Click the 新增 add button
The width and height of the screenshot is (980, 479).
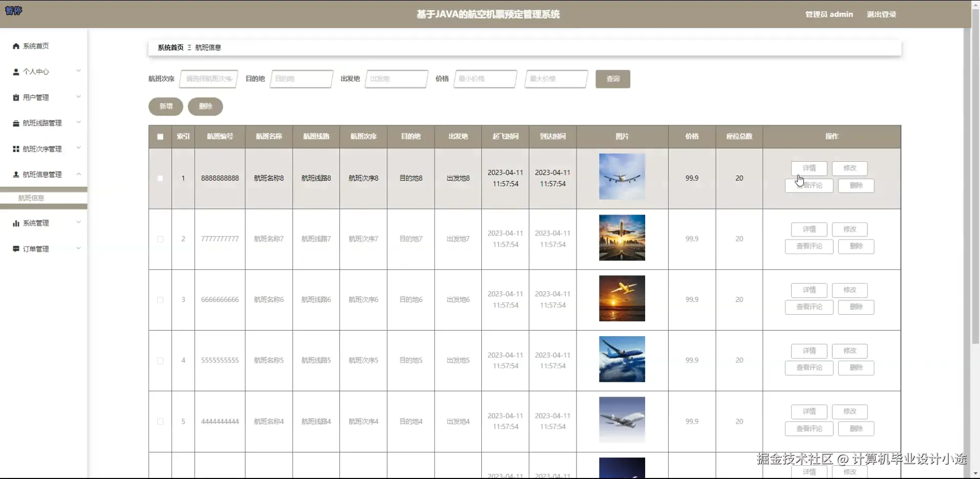(x=166, y=106)
